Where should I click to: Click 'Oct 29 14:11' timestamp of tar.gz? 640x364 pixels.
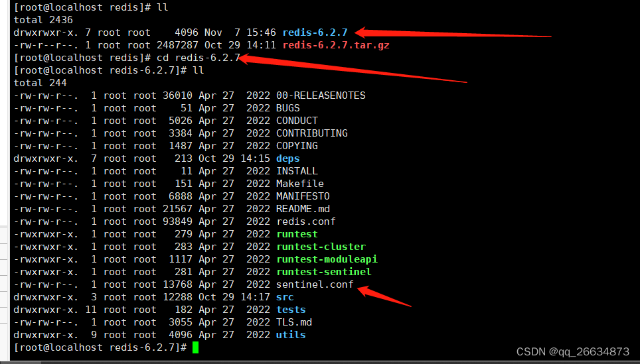pyautogui.click(x=240, y=45)
